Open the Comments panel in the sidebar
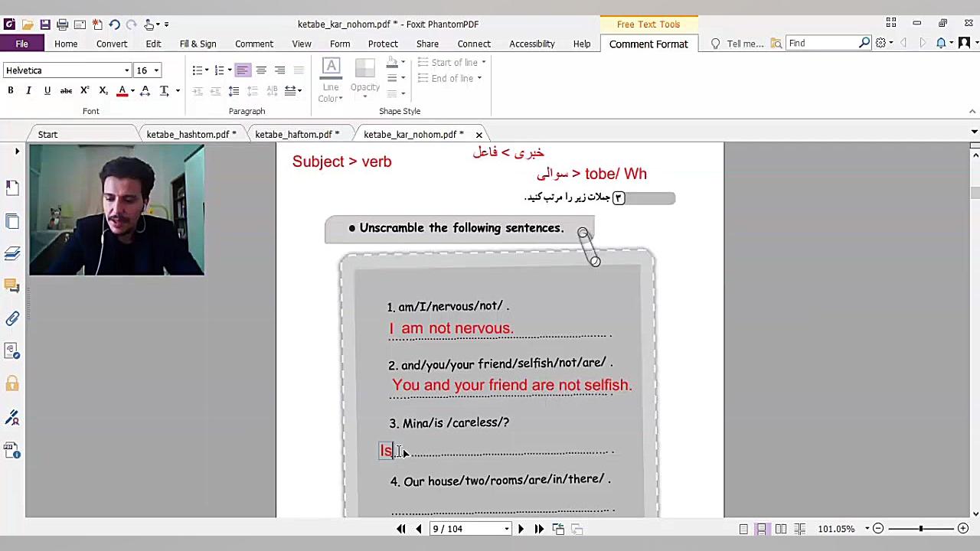The width and height of the screenshot is (980, 551). point(12,285)
